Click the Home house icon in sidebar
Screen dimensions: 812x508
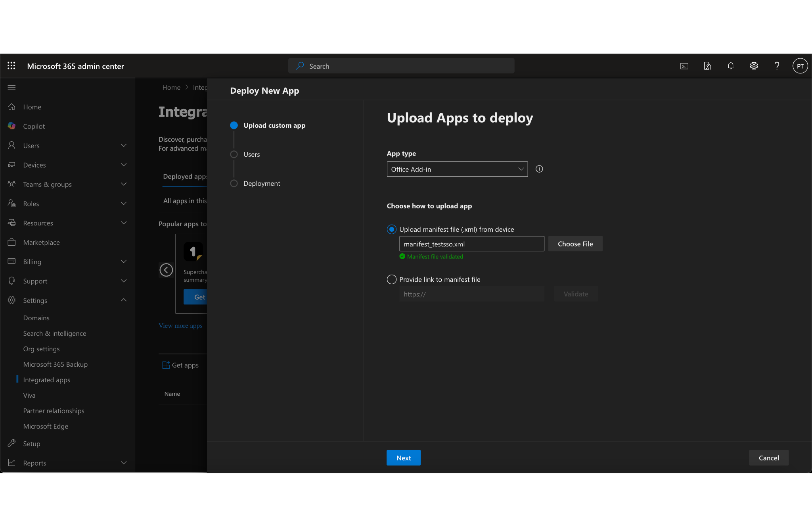pos(12,107)
